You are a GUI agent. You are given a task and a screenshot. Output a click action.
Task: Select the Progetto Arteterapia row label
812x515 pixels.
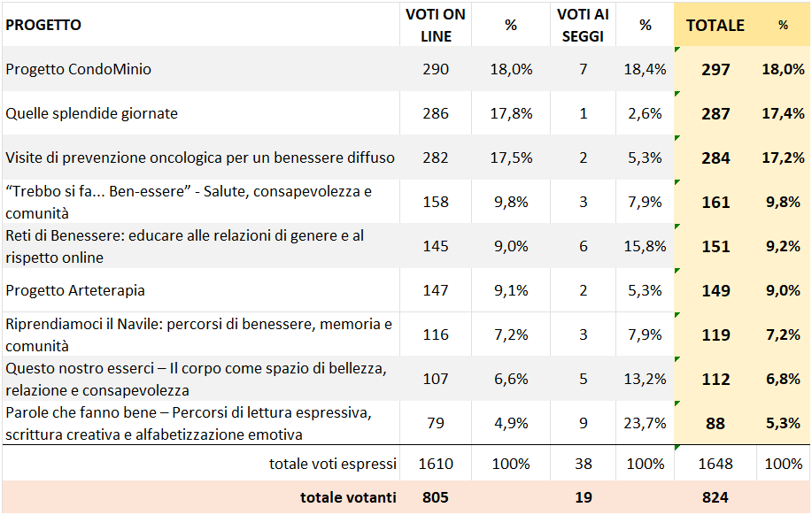(75, 290)
